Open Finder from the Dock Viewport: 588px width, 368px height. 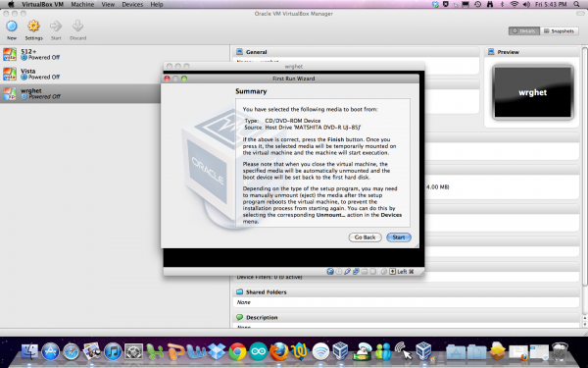pyautogui.click(x=29, y=352)
